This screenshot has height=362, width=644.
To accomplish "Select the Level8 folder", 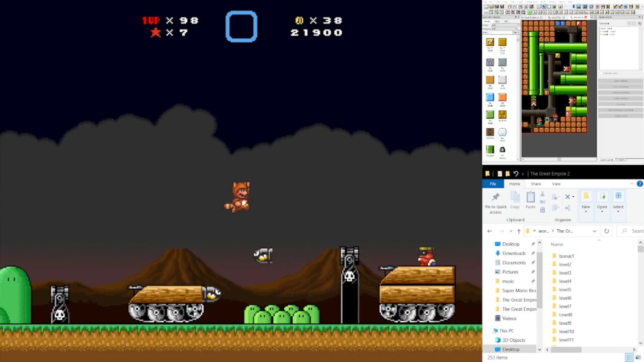I will click(x=566, y=315).
